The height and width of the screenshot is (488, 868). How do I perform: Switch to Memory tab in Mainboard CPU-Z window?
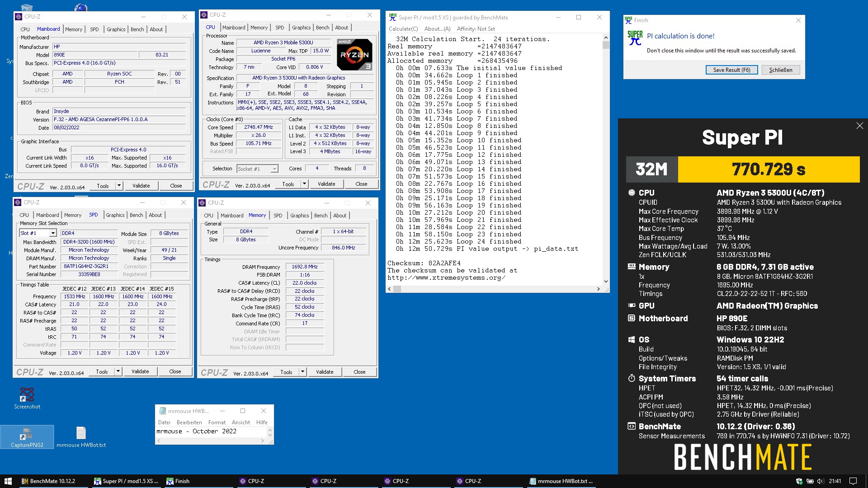click(x=74, y=29)
